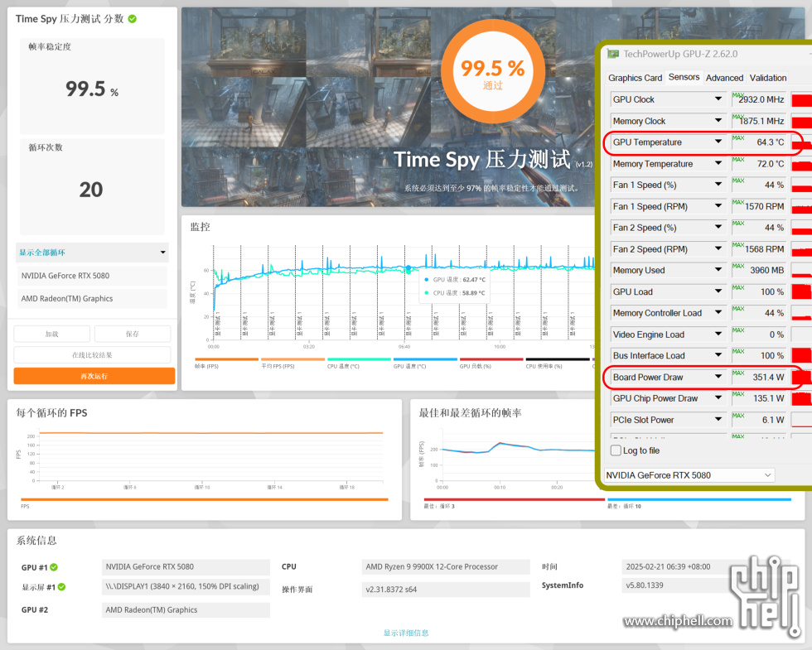
Task: Select the Sensors tab in GPU-Z
Action: point(684,77)
